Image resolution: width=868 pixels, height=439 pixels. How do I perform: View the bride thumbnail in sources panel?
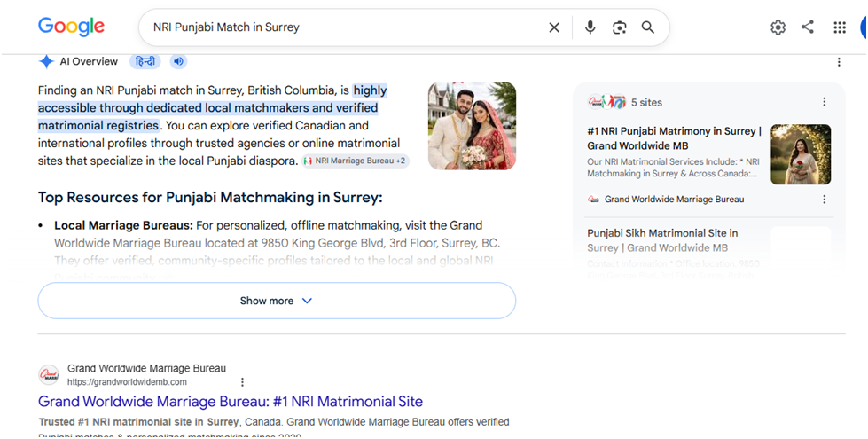click(801, 154)
